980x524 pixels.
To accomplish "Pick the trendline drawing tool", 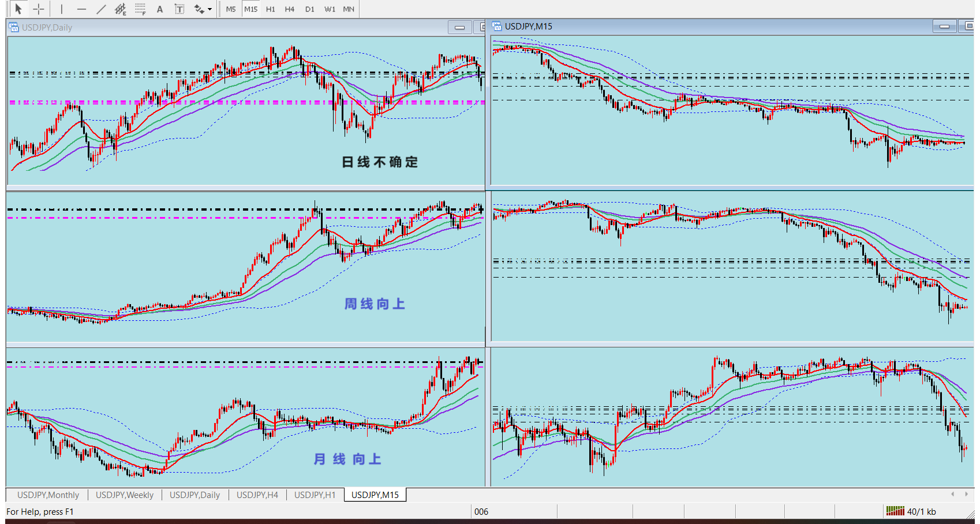I will [101, 9].
